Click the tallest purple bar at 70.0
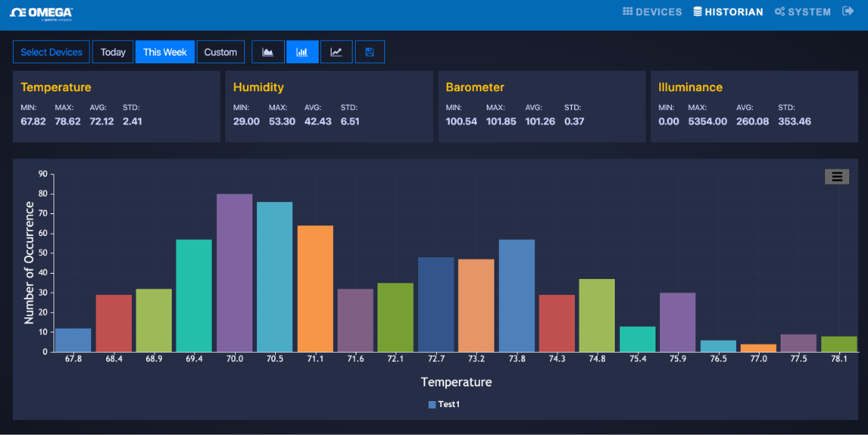 pyautogui.click(x=234, y=273)
